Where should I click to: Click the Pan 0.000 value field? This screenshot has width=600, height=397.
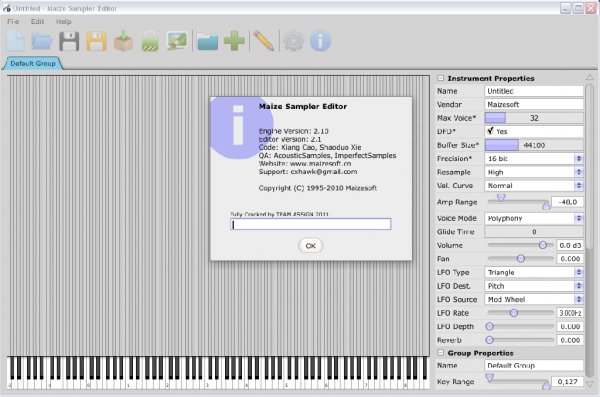coord(570,259)
